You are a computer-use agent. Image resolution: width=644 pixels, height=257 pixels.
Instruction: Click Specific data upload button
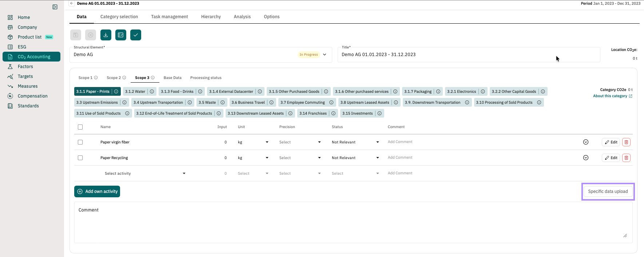click(x=608, y=191)
